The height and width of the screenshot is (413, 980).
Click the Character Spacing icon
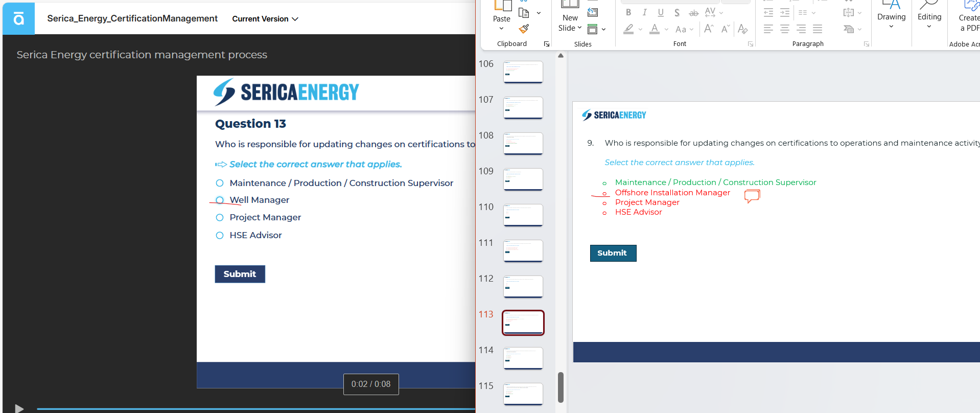tap(710, 12)
